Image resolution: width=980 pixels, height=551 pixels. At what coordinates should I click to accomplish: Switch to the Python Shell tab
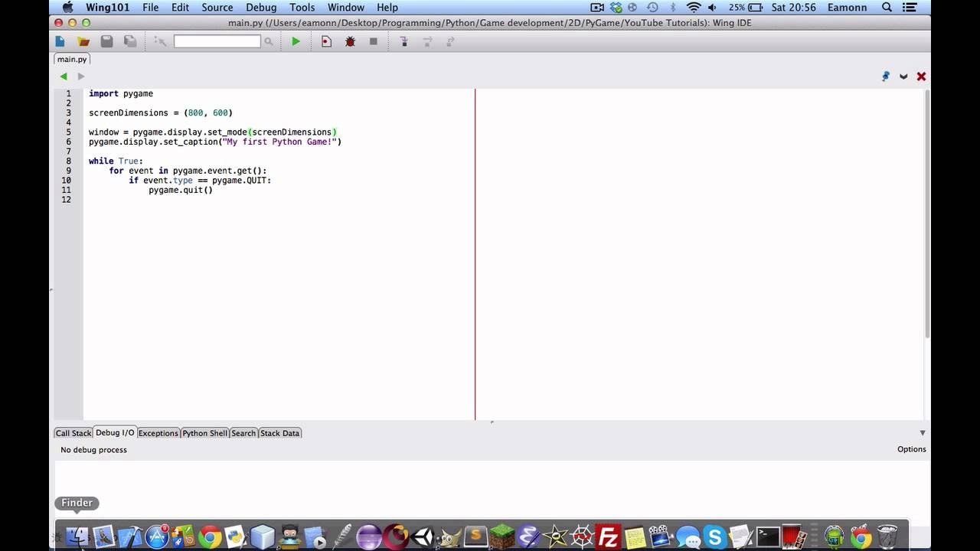[x=204, y=433]
